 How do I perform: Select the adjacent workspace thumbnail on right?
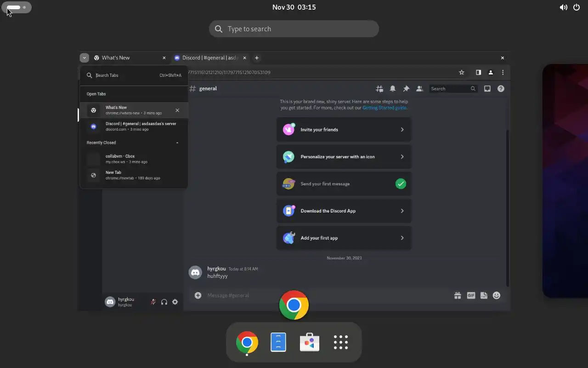coord(565,181)
